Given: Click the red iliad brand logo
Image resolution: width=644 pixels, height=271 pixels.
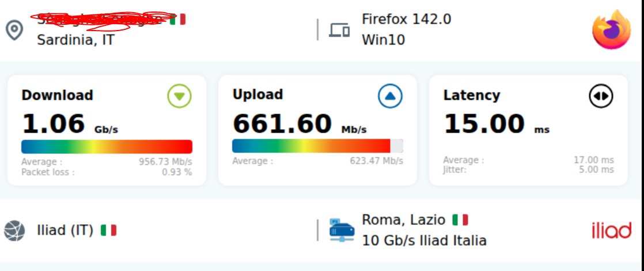Looking at the screenshot, I should (611, 231).
